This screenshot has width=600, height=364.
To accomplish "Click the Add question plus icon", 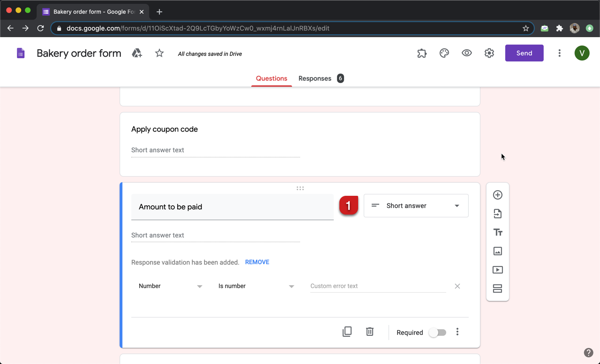I will [497, 195].
